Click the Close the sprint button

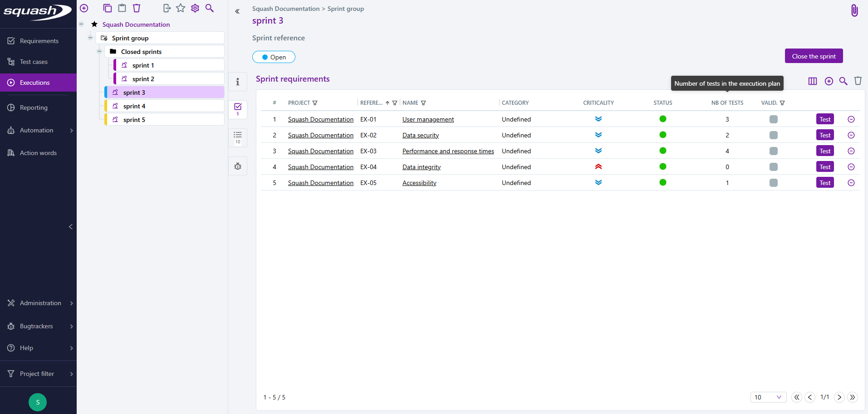point(813,56)
